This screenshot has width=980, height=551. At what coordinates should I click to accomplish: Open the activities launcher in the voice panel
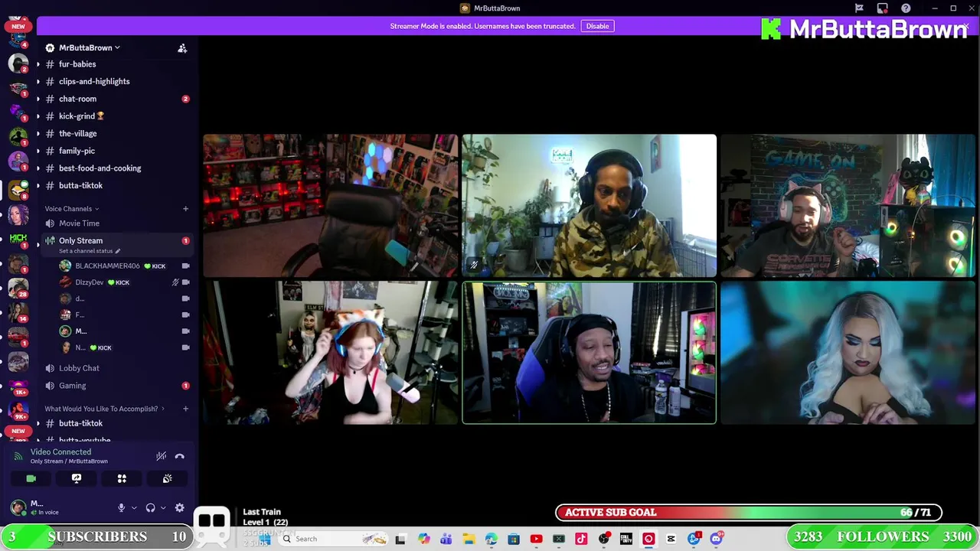coord(122,478)
